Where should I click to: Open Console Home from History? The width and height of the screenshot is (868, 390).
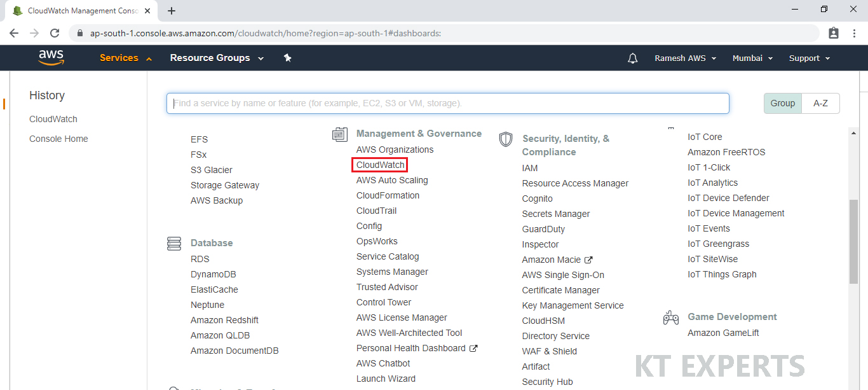58,139
